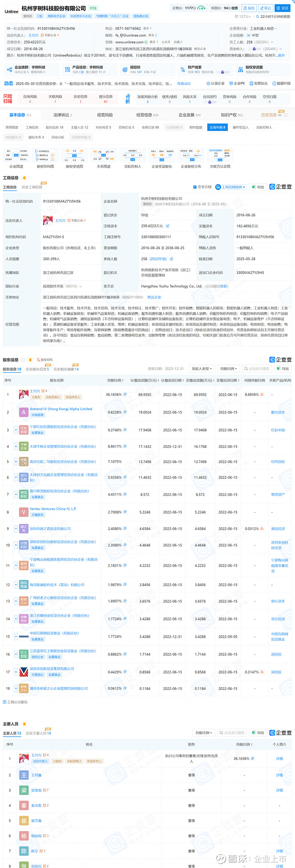Click bell icon beside 股东信息 heading
The width and height of the screenshot is (295, 868).
pos(30,360)
